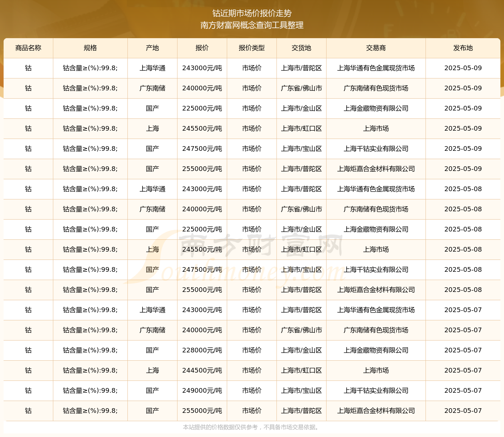Click 255000元/吨 in the 2025-05-07 row
The image size is (504, 437).
(x=202, y=411)
